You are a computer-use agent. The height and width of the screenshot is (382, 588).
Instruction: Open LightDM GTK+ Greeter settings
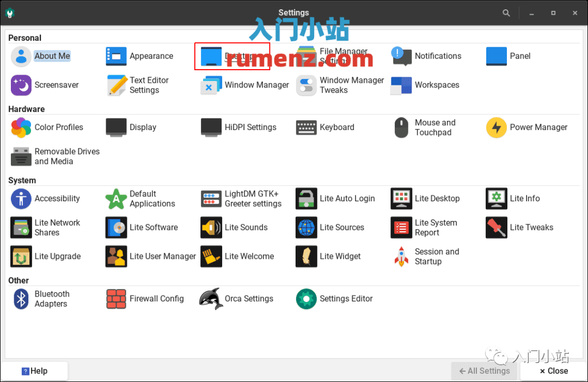[241, 199]
